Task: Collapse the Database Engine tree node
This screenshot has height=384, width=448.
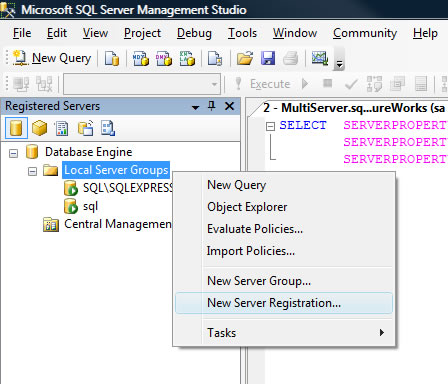Action: (13, 153)
